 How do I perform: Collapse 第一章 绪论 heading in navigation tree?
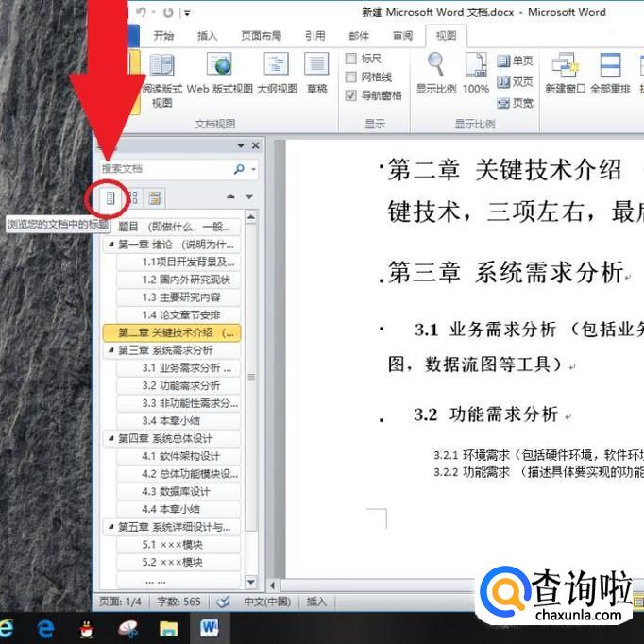[110, 245]
